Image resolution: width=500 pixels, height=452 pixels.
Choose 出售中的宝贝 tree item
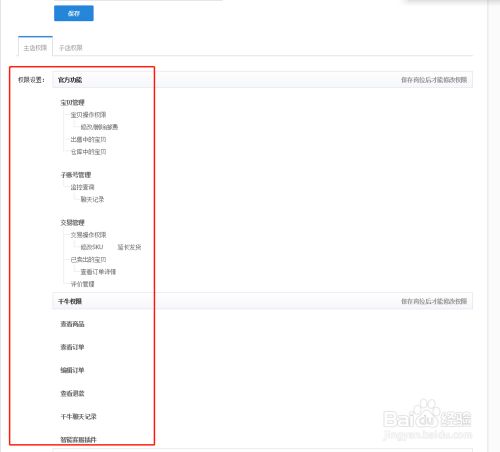(x=88, y=139)
